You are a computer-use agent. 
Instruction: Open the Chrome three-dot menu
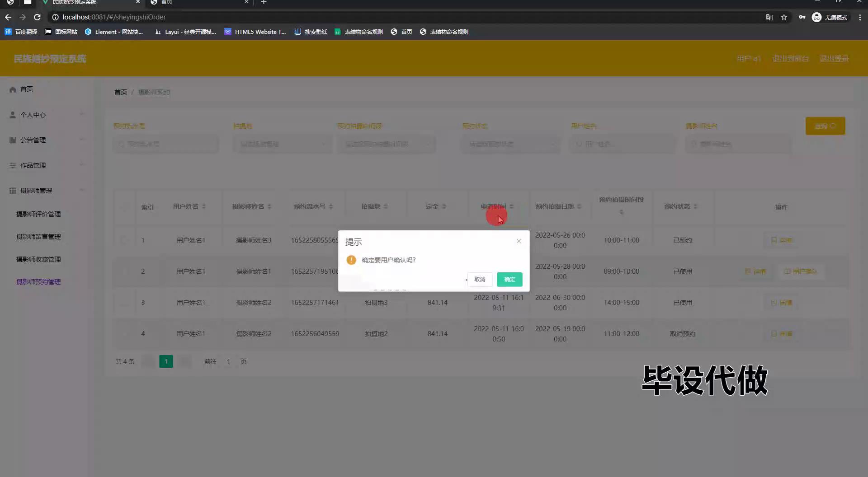click(860, 17)
